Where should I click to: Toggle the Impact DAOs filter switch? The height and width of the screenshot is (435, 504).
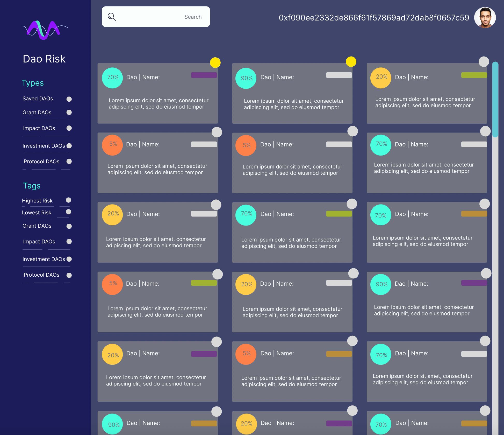click(x=69, y=128)
